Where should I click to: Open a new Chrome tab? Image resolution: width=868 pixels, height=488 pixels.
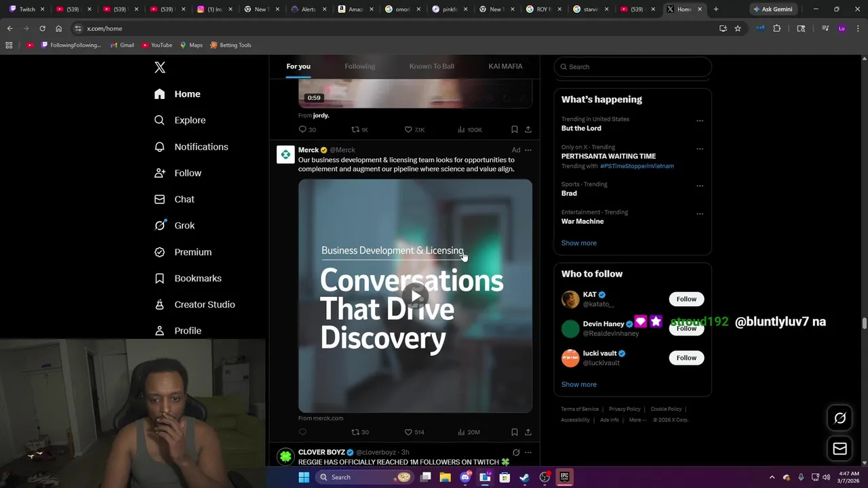click(716, 9)
